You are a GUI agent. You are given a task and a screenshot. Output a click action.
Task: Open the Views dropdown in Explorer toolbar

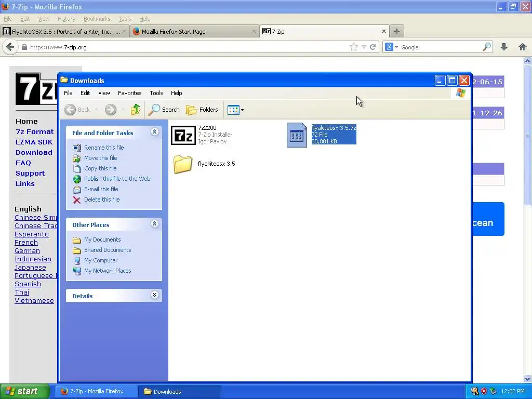235,110
